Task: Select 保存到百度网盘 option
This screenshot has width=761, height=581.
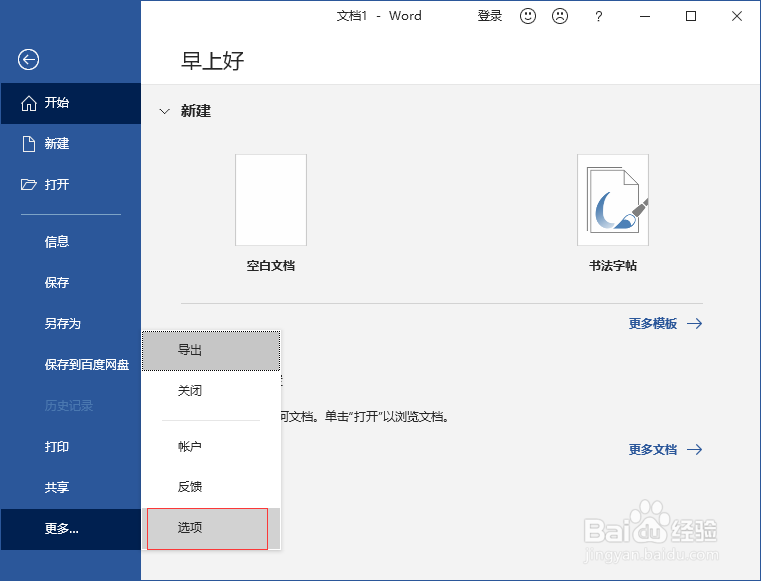Action: [x=71, y=365]
